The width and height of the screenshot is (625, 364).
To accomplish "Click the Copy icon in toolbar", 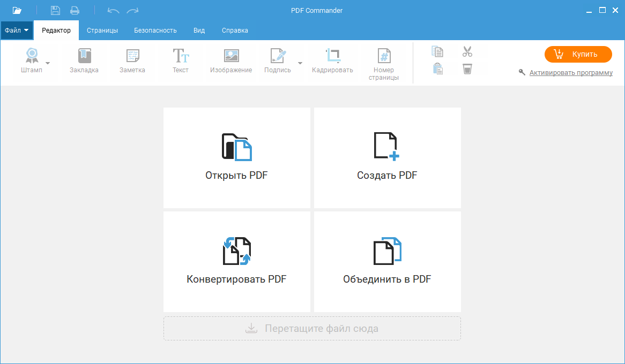I will (x=437, y=51).
